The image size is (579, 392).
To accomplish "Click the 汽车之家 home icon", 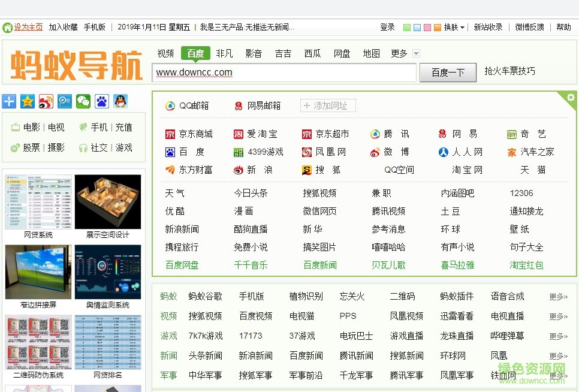I will [511, 152].
